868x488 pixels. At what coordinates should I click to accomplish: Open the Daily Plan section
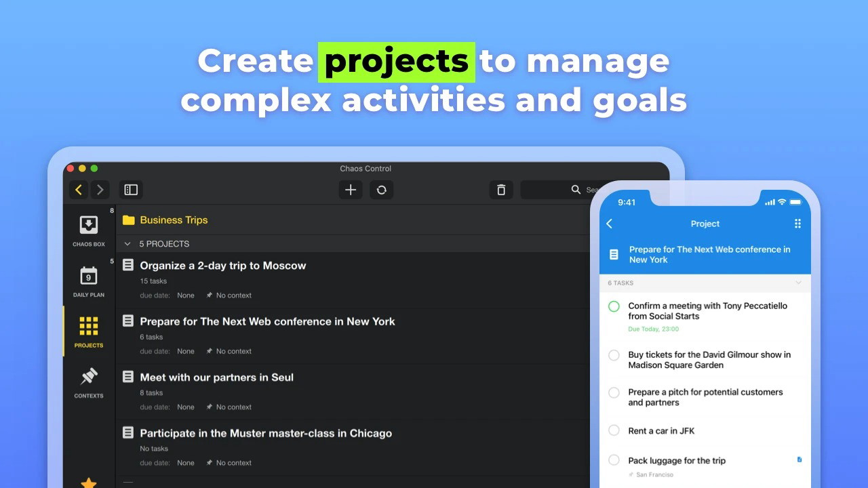(x=89, y=281)
